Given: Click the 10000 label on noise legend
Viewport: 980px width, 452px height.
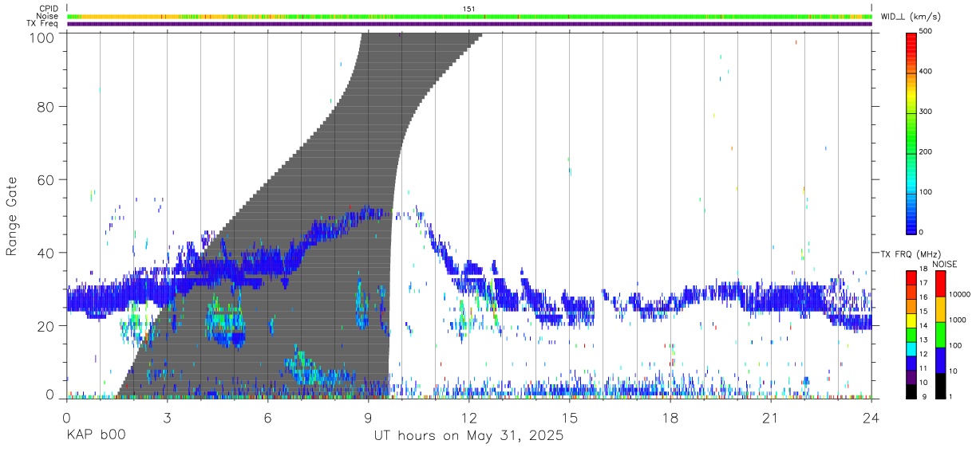Looking at the screenshot, I should pyautogui.click(x=960, y=294).
